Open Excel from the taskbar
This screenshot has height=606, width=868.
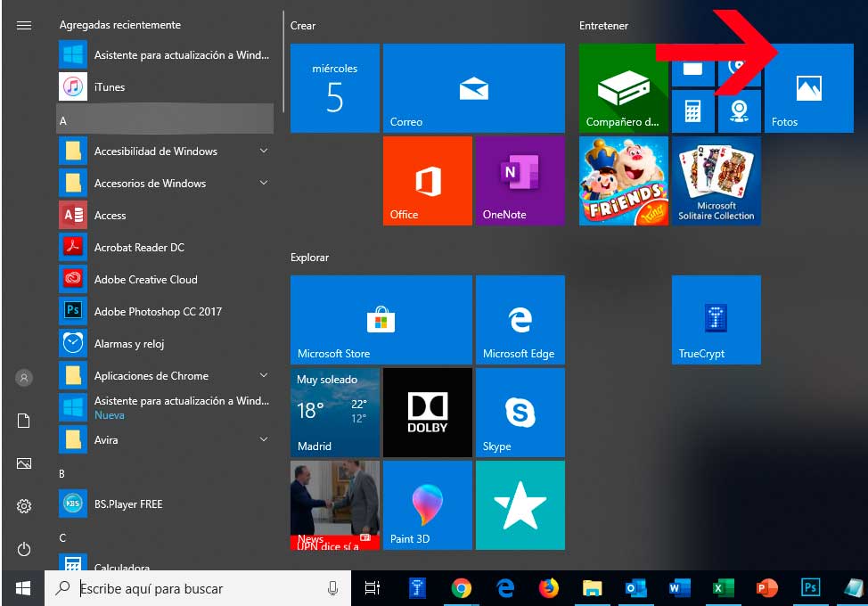click(723, 588)
